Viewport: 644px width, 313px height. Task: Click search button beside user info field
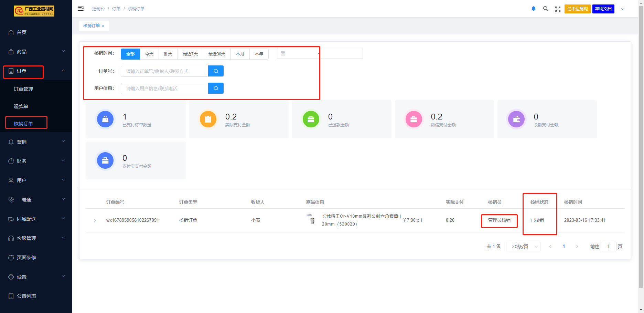click(x=216, y=88)
